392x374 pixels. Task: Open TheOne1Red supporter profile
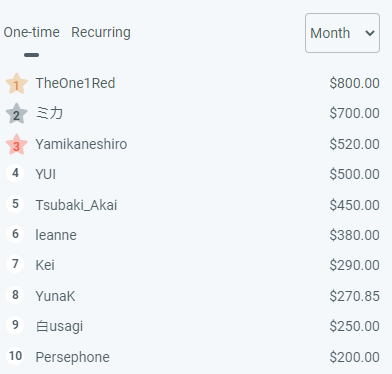(x=75, y=83)
